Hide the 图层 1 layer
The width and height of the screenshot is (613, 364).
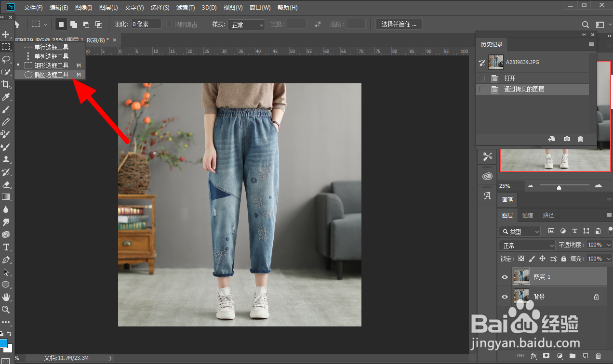[505, 277]
